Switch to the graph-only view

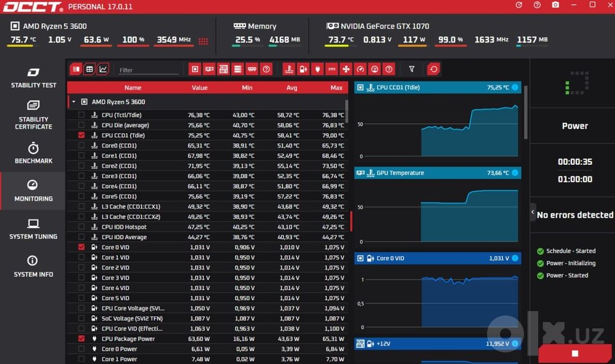[x=103, y=69]
